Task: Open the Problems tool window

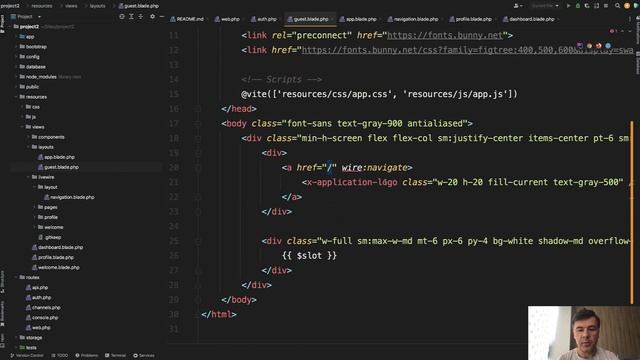Action: click(x=87, y=356)
